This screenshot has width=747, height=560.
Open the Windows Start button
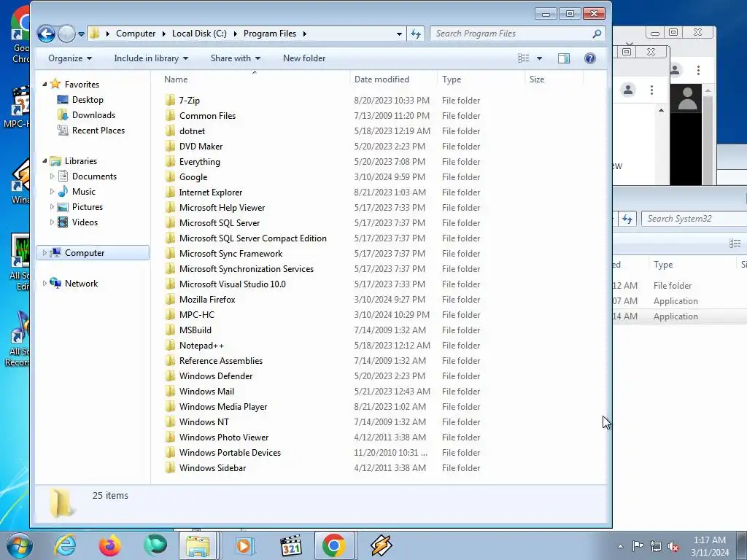[x=19, y=545]
